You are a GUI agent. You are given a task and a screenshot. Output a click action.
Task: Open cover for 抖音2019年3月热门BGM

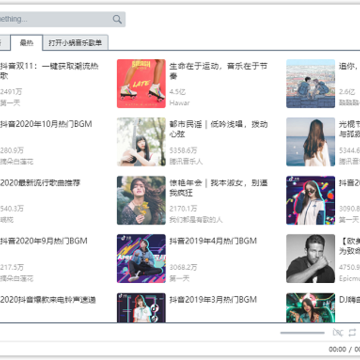click(x=141, y=308)
